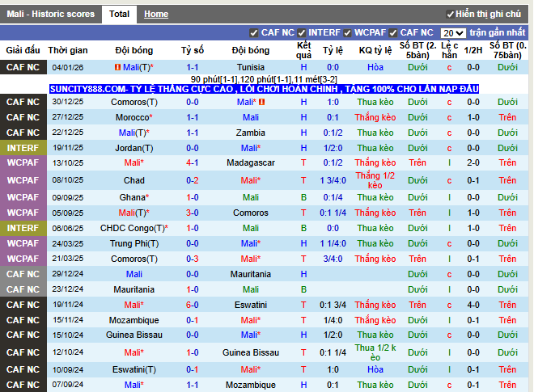
Task: Open the Zambia team link
Action: pos(251,133)
